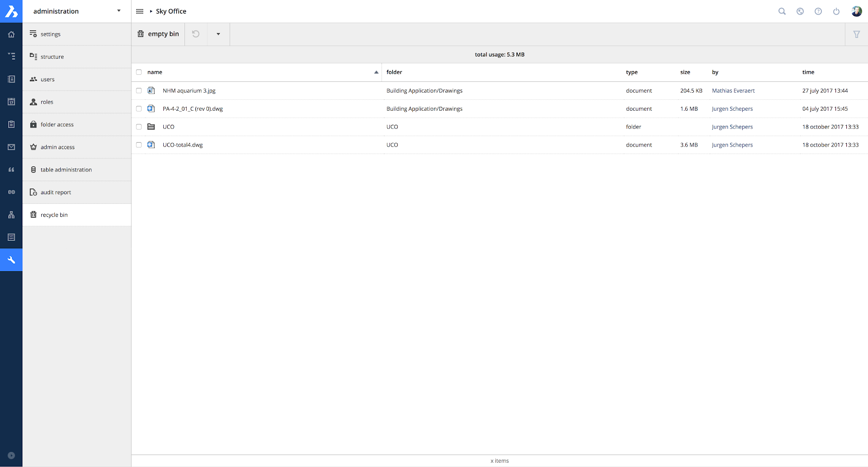
Task: Open the audit report menu item
Action: coord(76,192)
